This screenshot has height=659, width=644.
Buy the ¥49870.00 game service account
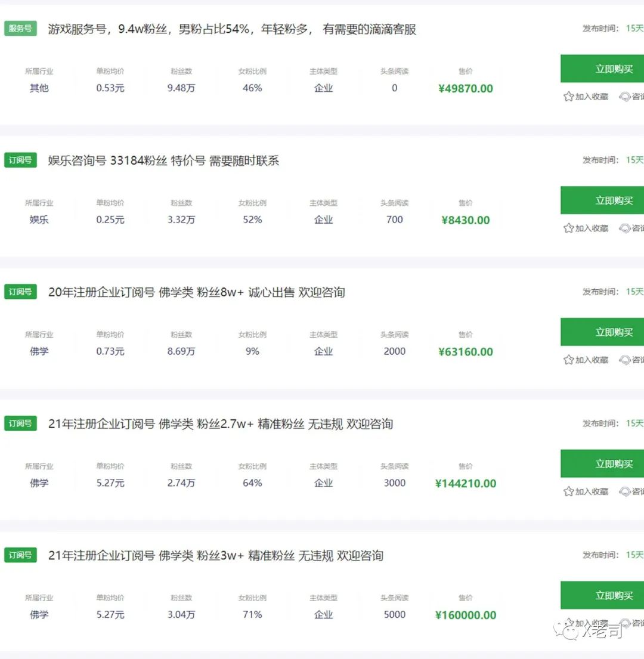(x=602, y=69)
